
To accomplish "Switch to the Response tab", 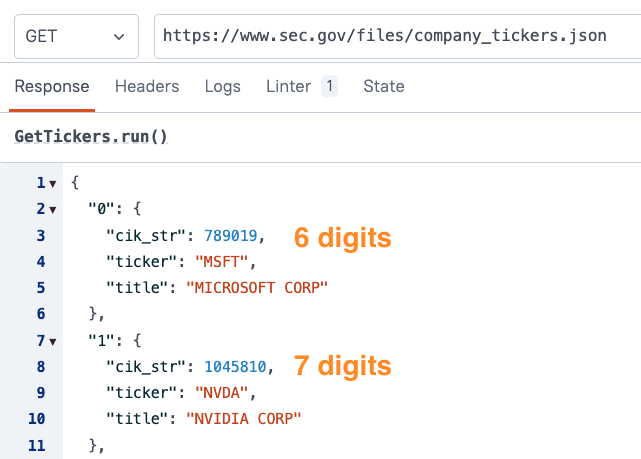I will [x=52, y=86].
